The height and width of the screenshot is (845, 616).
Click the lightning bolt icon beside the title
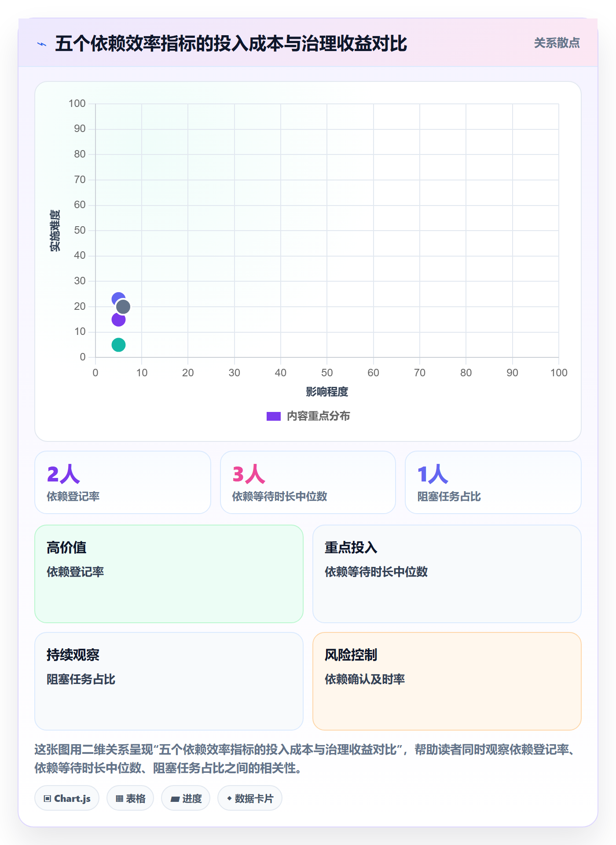click(42, 44)
